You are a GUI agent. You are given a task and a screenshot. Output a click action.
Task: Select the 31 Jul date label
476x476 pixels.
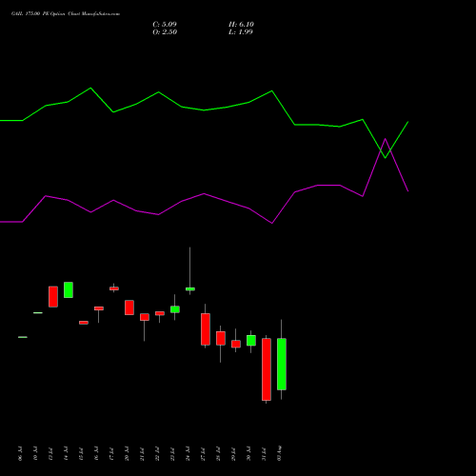[264, 454]
